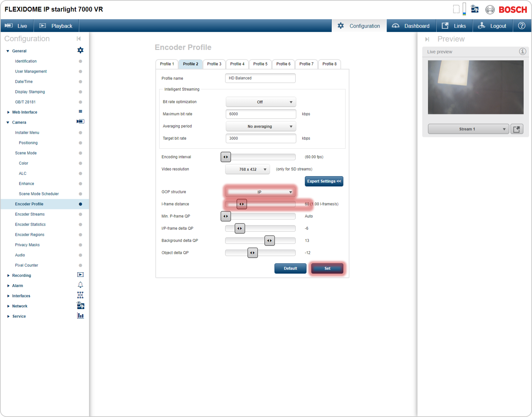Image resolution: width=532 pixels, height=417 pixels.
Task: Click the Identification status dot
Action: (x=80, y=61)
